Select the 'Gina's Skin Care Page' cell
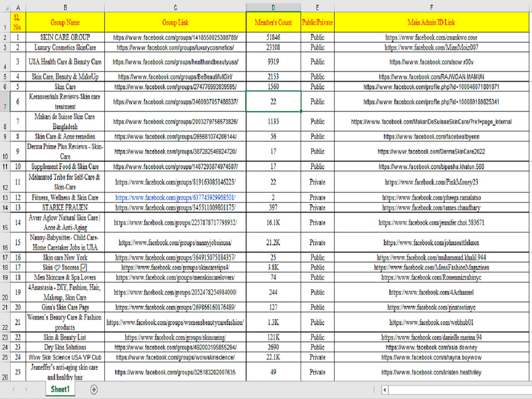Screen dimensions: 532x399 [x=65, y=307]
